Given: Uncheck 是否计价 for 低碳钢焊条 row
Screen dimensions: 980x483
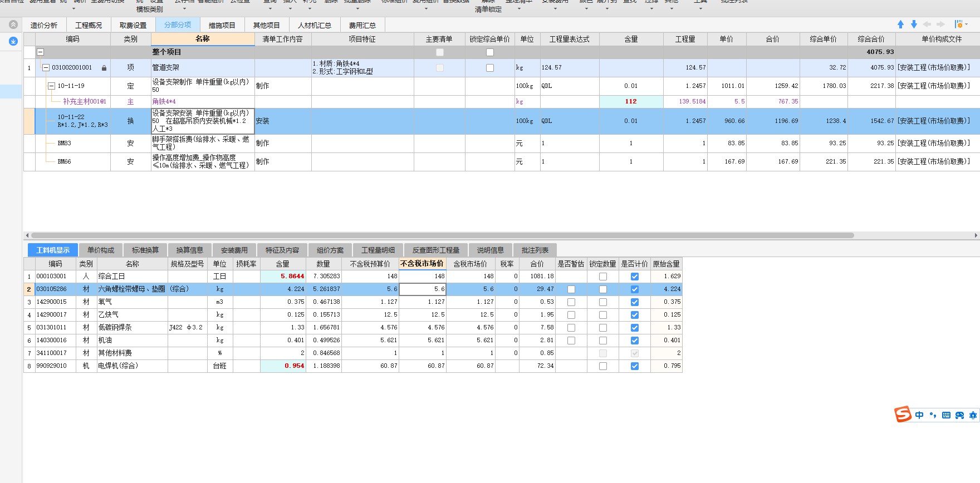Looking at the screenshot, I should coord(635,328).
